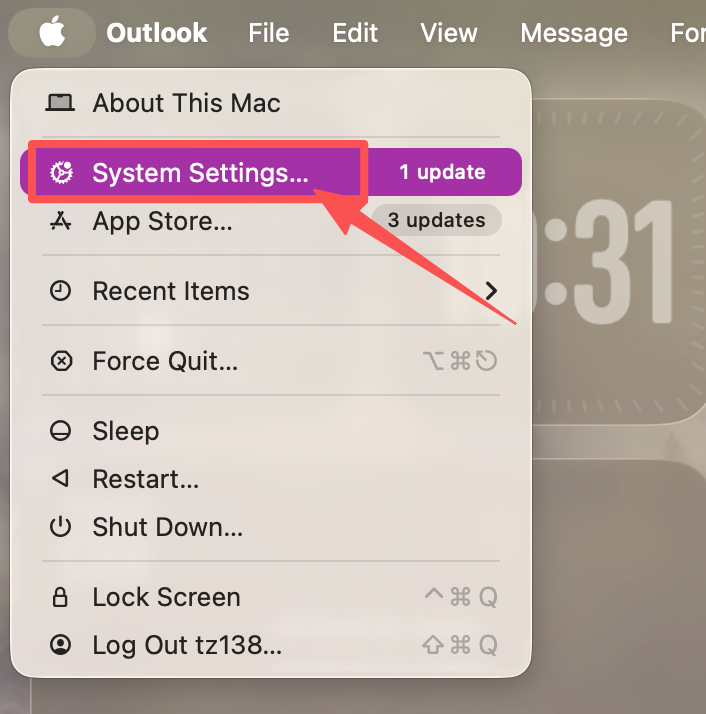Click the user icon beside Log Out
Image resolution: width=706 pixels, height=714 pixels.
pos(60,645)
